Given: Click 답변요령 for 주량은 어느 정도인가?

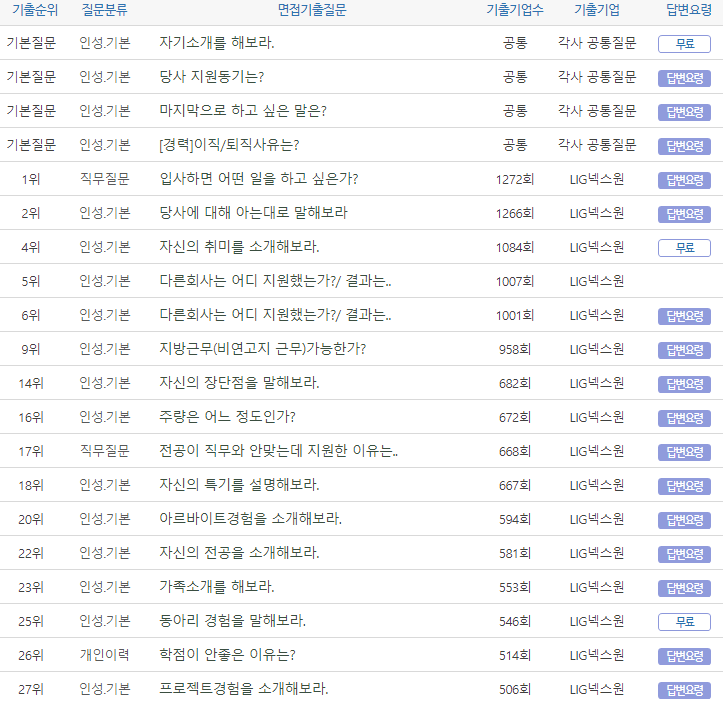Looking at the screenshot, I should pyautogui.click(x=684, y=418).
